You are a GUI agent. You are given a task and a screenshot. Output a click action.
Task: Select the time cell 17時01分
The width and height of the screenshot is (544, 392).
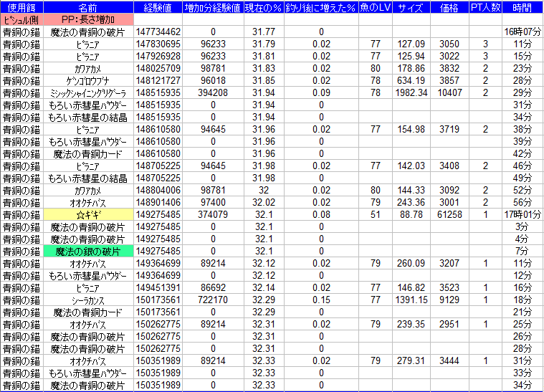click(522, 214)
